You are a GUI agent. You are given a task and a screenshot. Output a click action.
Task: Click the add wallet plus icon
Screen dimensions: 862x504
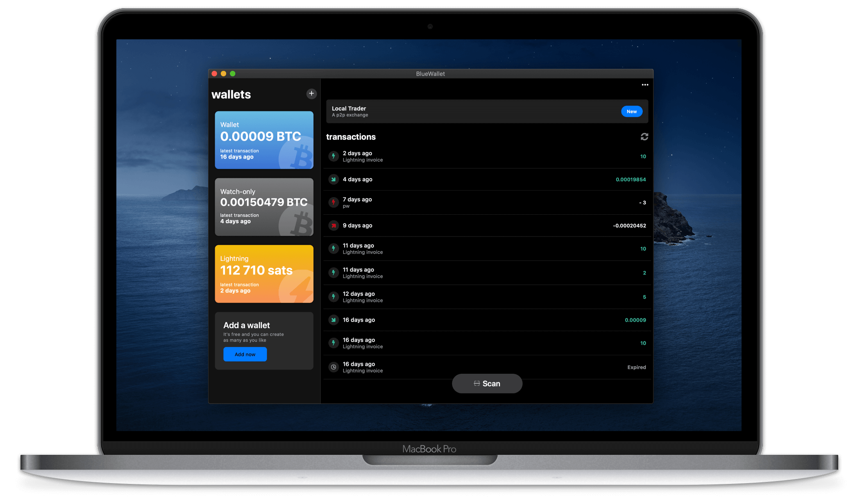coord(311,93)
